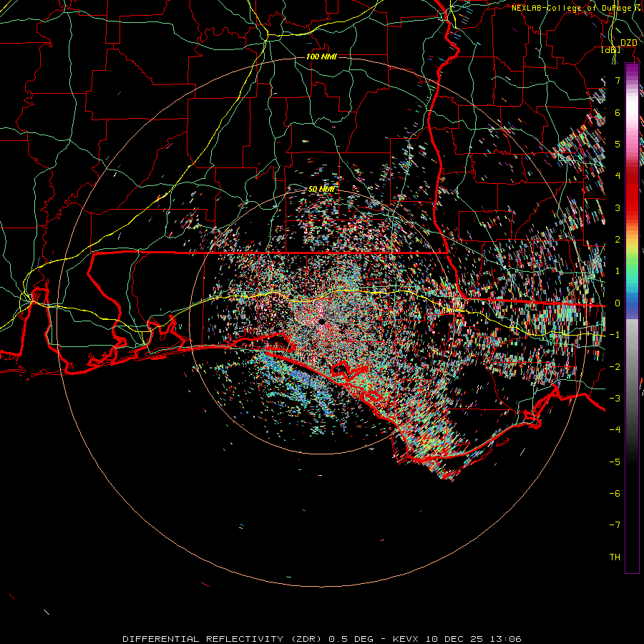Click the 10 DEC 25 13:06 timestamp
The height and width of the screenshot is (644, 644).
[x=473, y=639]
